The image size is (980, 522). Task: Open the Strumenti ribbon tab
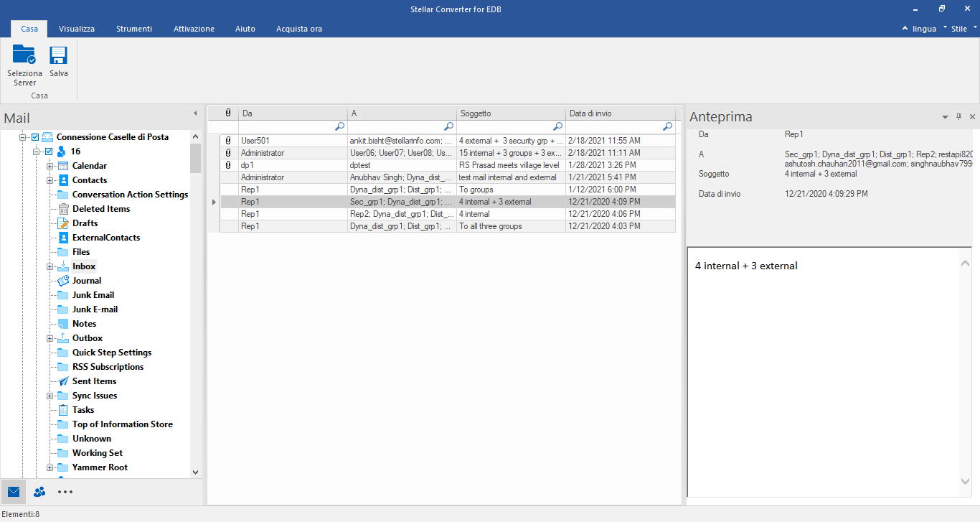click(134, 29)
